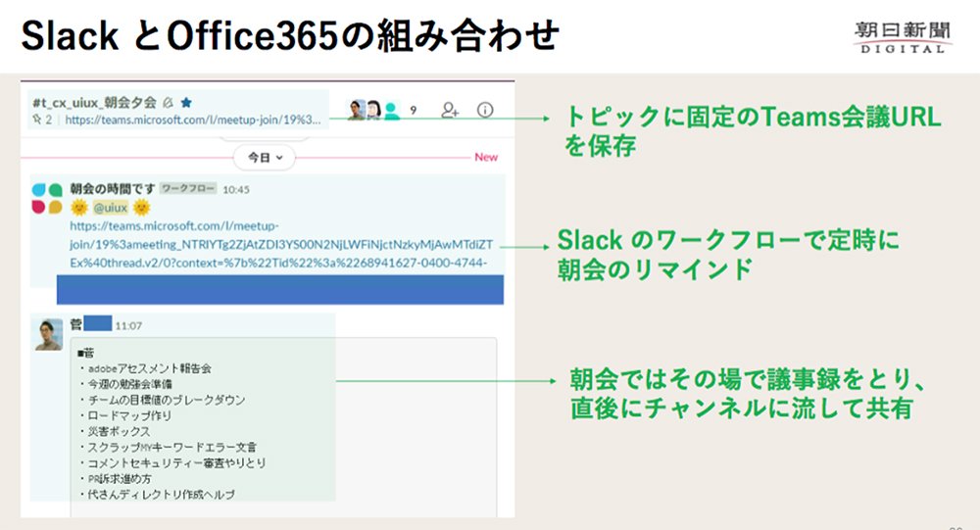Click the 11:07 message timestamp

click(x=128, y=325)
